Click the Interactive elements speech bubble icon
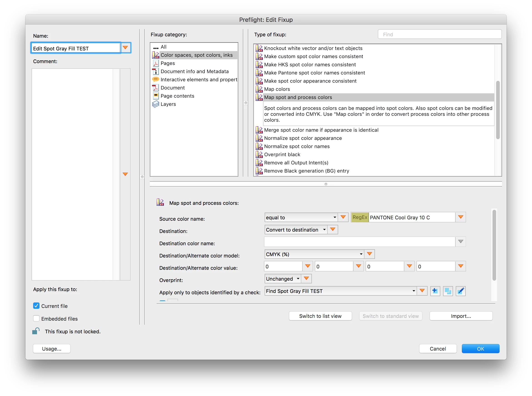The image size is (532, 396). pos(156,79)
